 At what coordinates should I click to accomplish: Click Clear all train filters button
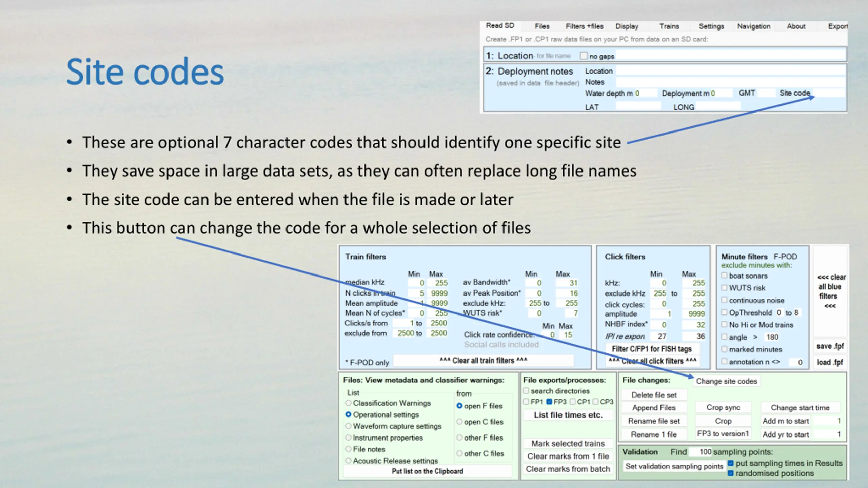(x=483, y=361)
